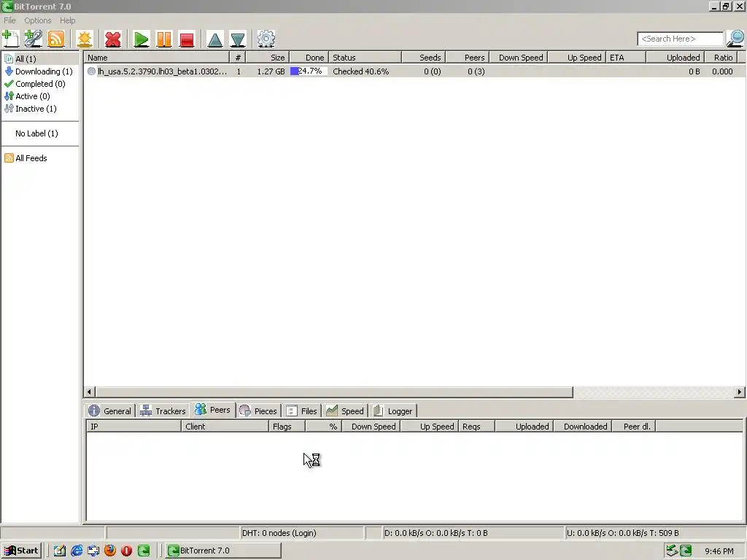This screenshot has width=747, height=560.
Task: Move torrent up the queue with the up arrow
Action: pos(215,39)
